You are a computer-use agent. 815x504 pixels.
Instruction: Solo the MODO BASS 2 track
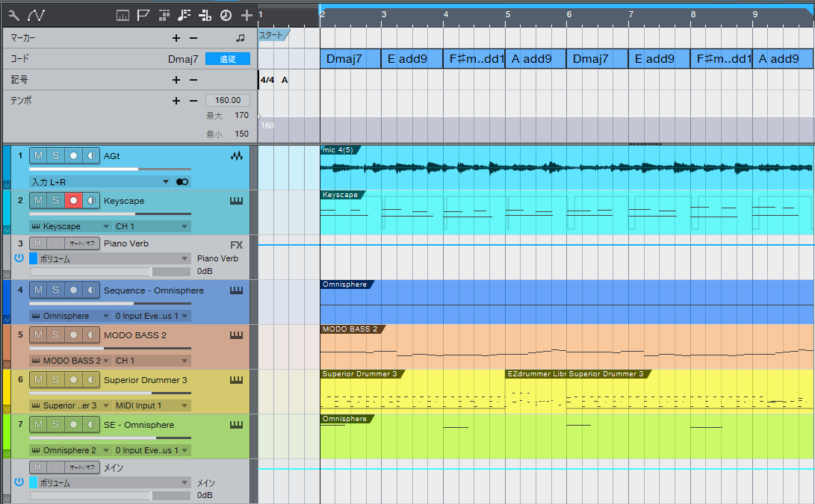coord(55,335)
